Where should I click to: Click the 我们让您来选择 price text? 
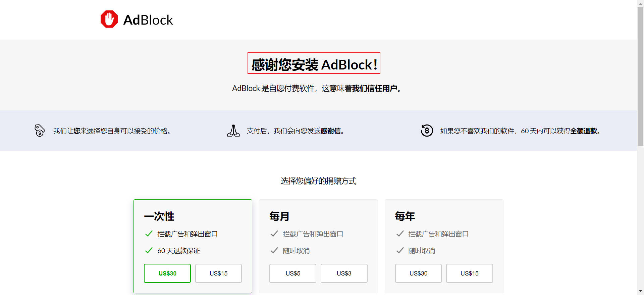coord(112,131)
